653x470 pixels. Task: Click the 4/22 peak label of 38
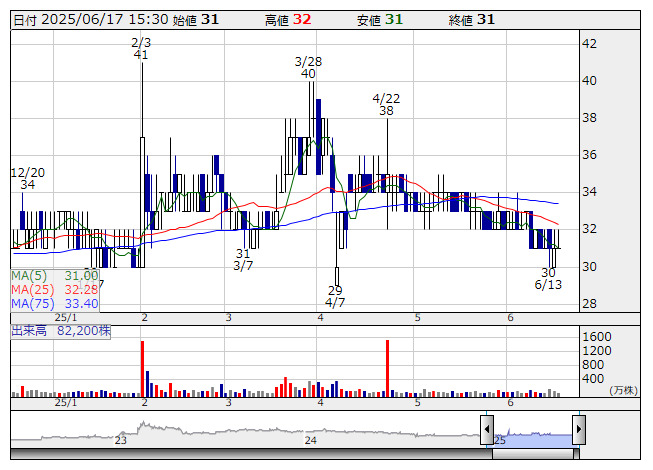click(x=386, y=105)
